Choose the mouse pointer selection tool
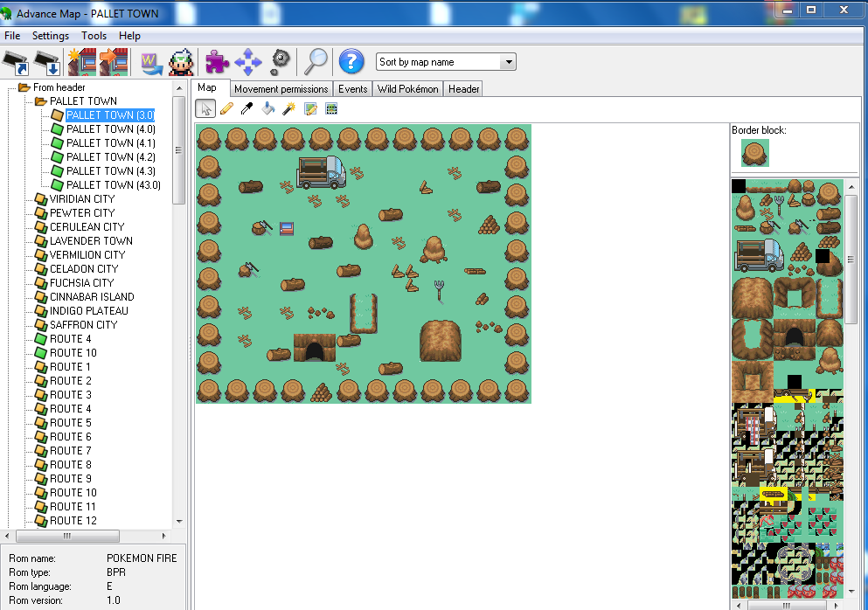 205,108
